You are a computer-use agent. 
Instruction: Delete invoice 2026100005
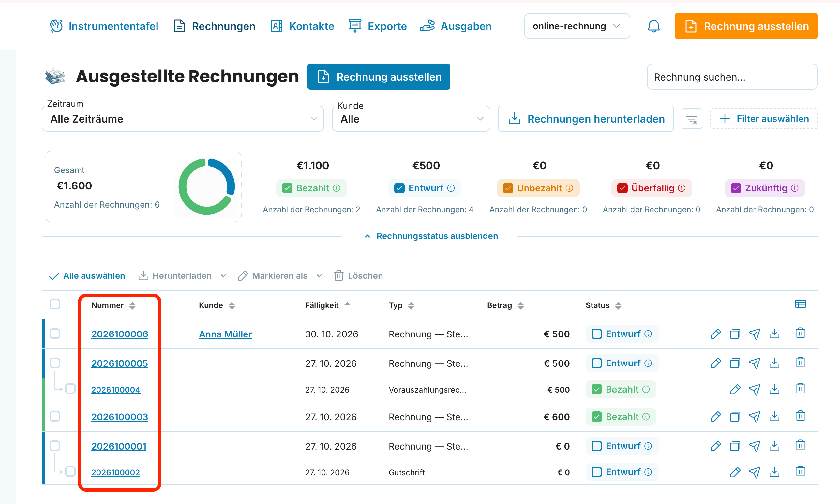point(800,363)
